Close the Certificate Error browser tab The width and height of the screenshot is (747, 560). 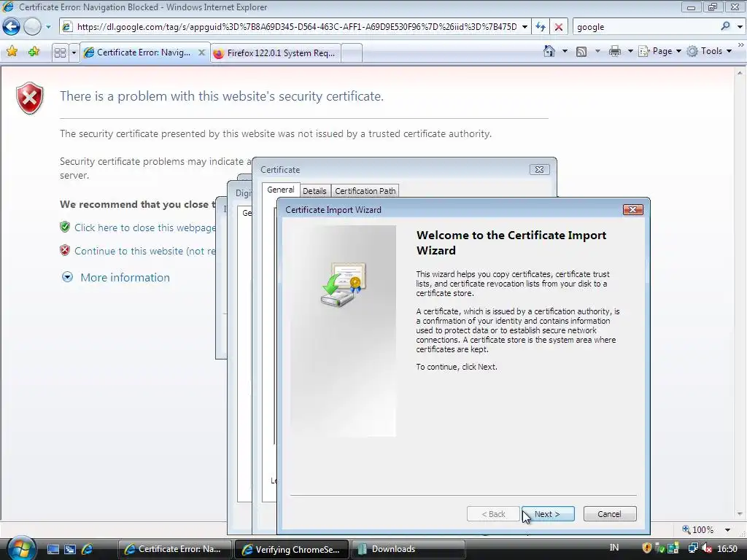coord(201,52)
